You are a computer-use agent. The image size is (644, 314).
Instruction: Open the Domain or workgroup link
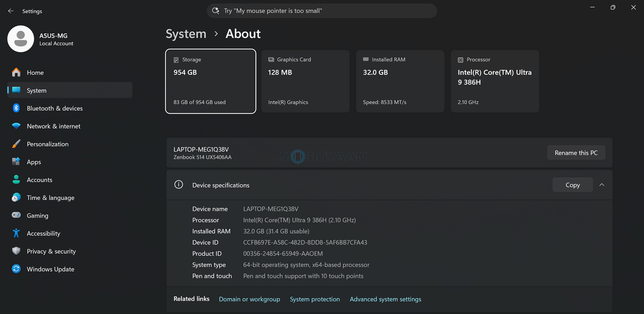250,299
